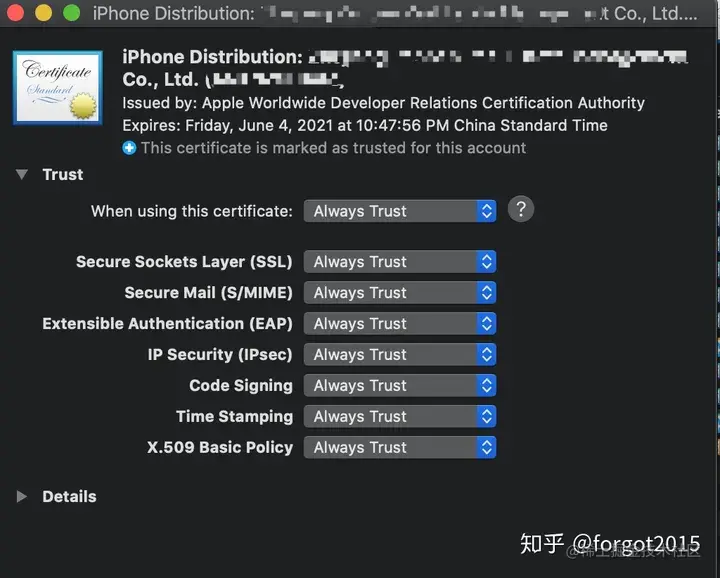Minimize the window with the yellow button

coord(44,12)
